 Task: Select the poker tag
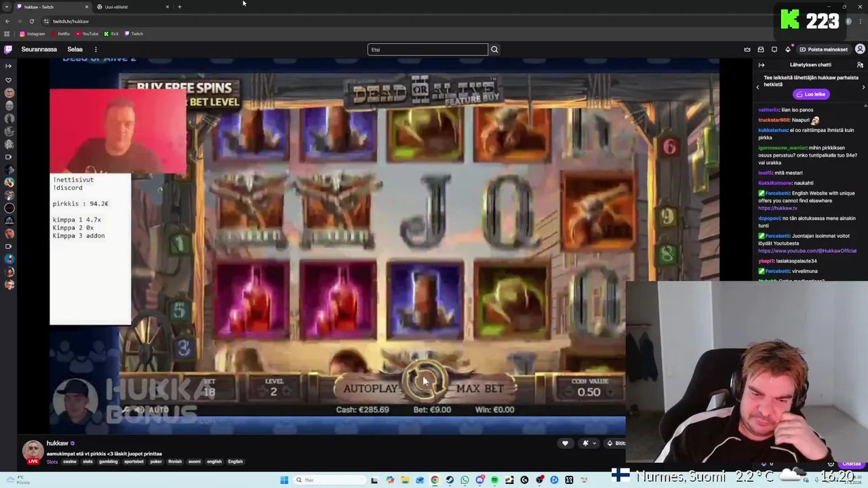pyautogui.click(x=156, y=462)
